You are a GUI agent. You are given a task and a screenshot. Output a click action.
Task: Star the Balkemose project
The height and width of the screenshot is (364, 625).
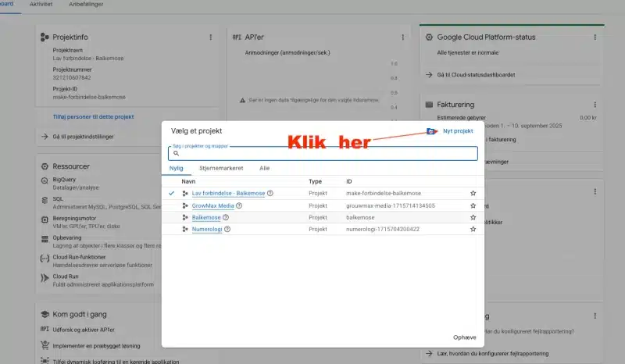click(x=473, y=217)
